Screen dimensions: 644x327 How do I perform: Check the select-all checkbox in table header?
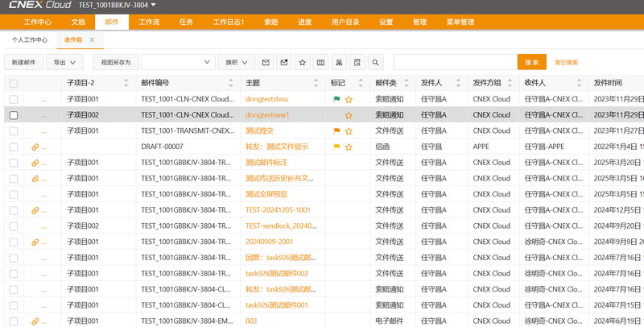(14, 83)
